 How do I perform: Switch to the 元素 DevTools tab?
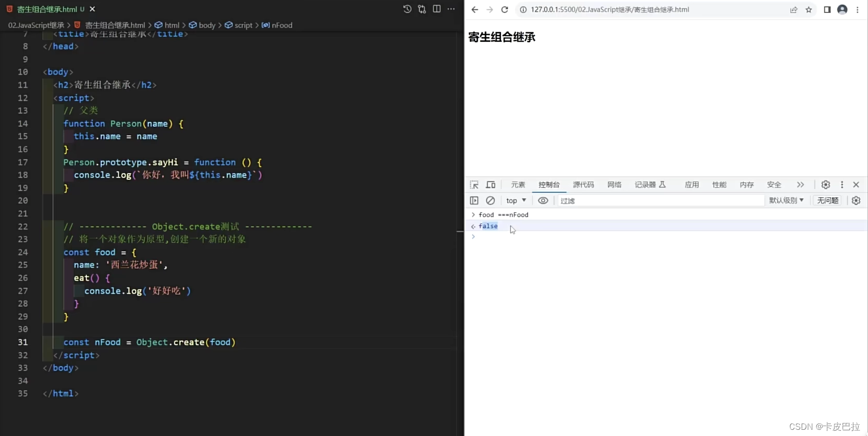point(518,185)
